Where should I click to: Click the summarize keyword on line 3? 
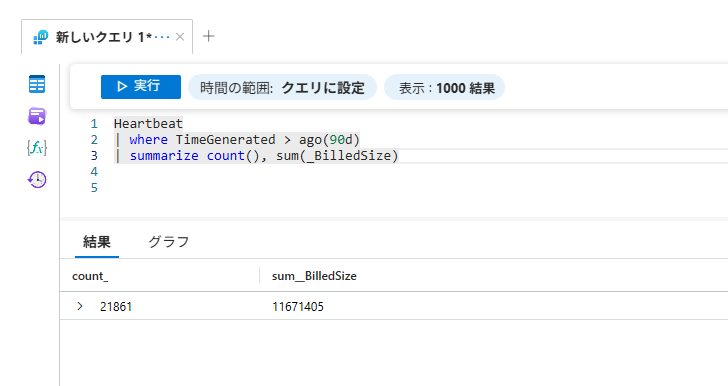tap(164, 156)
